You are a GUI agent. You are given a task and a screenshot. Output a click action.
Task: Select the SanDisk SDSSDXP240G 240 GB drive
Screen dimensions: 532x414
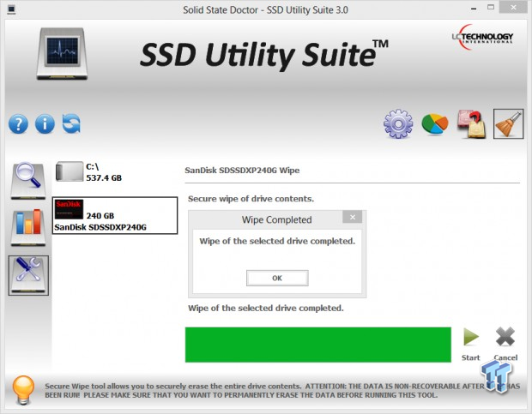click(x=115, y=215)
